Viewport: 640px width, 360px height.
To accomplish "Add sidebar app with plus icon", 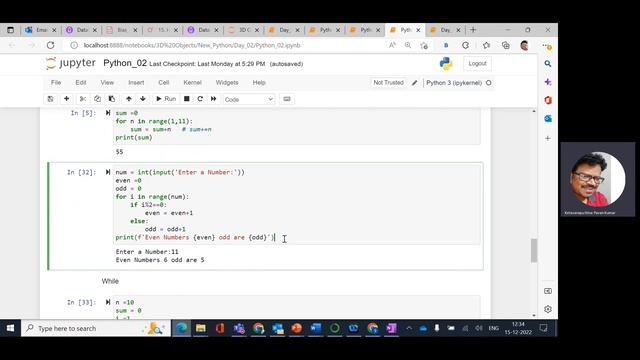I will tap(548, 138).
